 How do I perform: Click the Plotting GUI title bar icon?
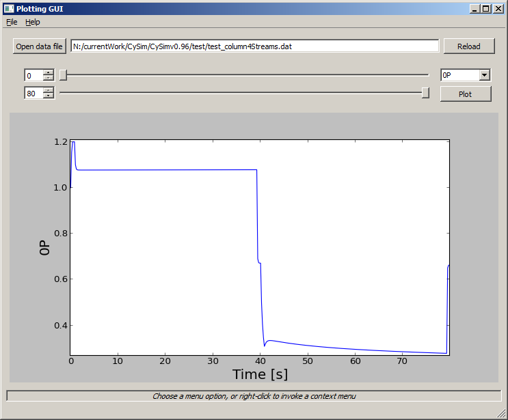pyautogui.click(x=9, y=9)
